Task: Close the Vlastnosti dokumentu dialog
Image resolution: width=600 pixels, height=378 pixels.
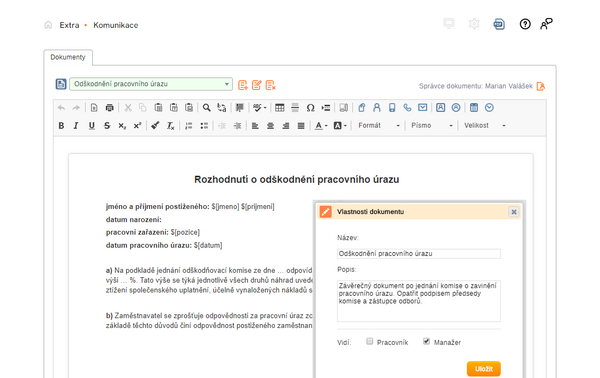Action: coord(514,212)
